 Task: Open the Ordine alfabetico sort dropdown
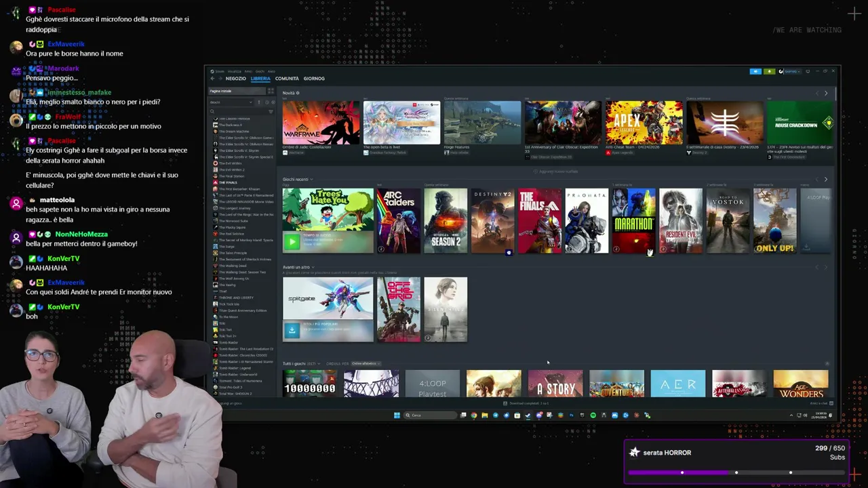coord(366,363)
